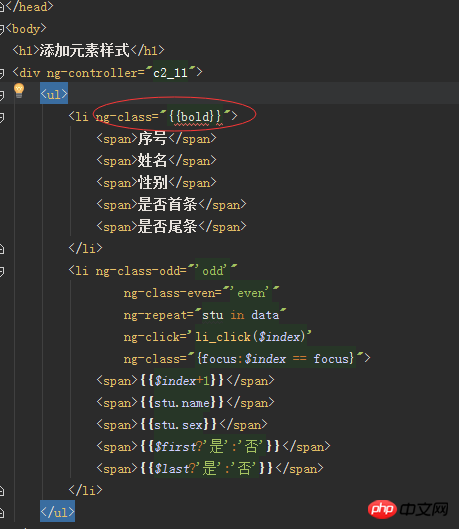Fold the li ng-class bold block
Viewport: 459px width, 529px height.
(2, 117)
